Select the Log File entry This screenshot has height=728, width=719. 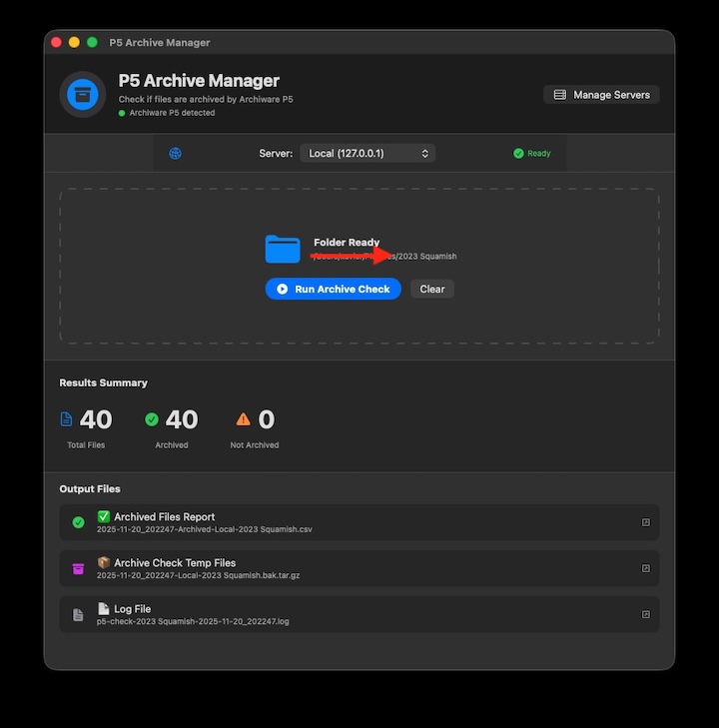[359, 614]
